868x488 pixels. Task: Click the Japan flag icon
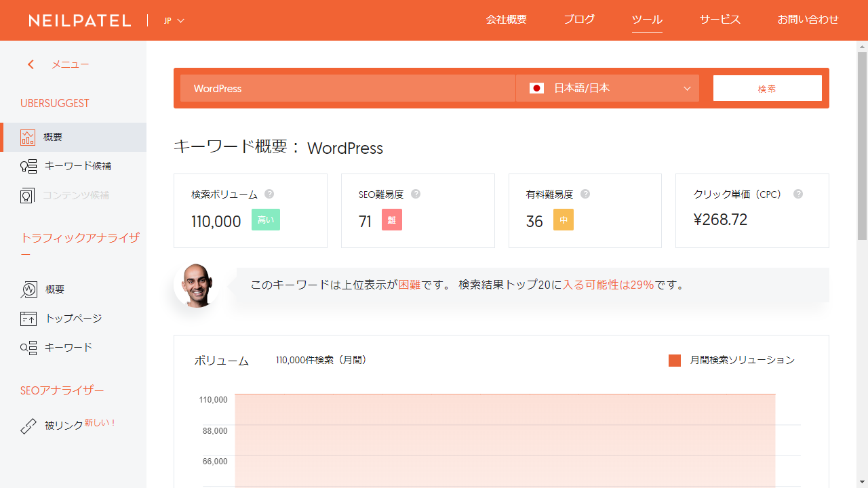(536, 88)
